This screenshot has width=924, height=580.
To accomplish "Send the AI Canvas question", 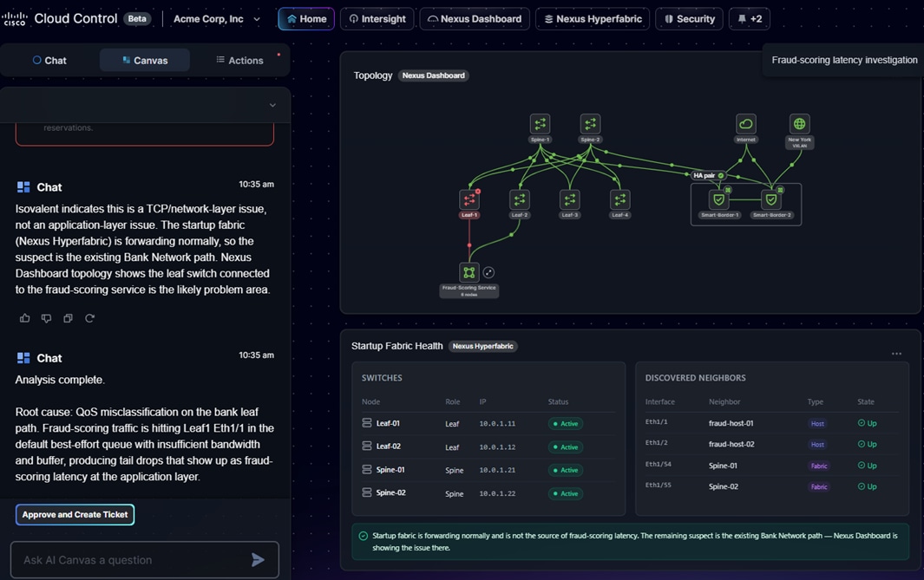I will point(258,560).
